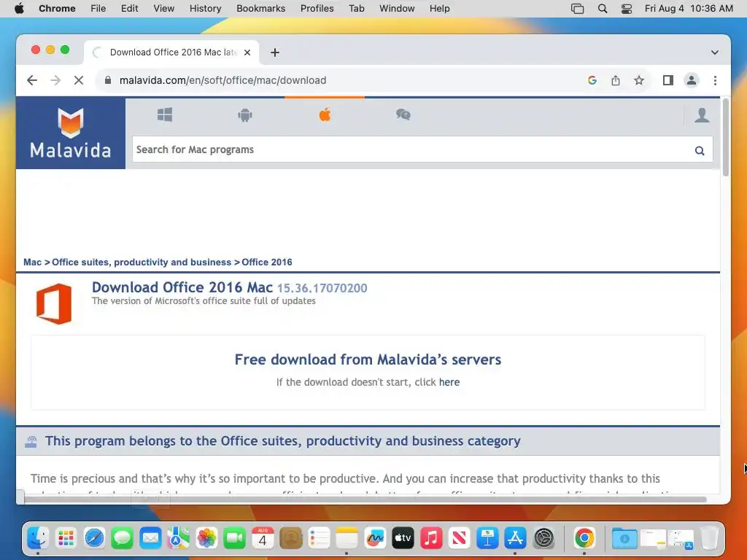This screenshot has height=560, width=747.
Task: Click the Mac breadcrumb link
Action: (x=32, y=262)
